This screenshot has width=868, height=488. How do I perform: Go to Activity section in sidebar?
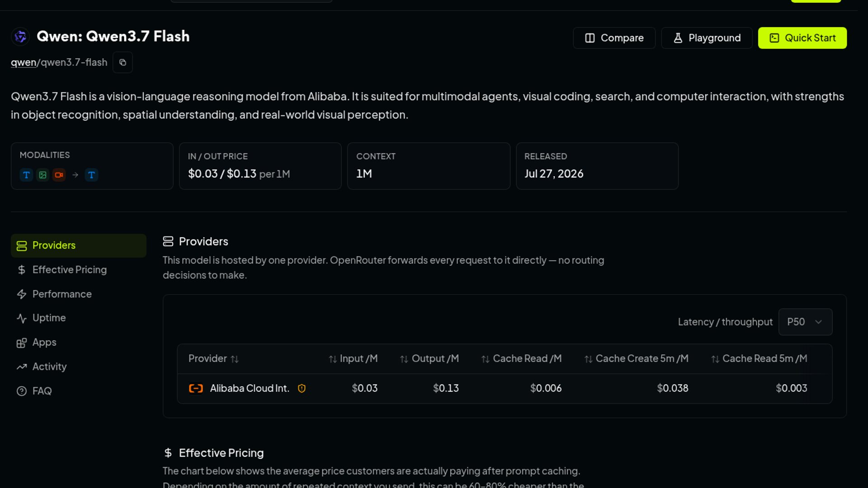click(x=79, y=367)
